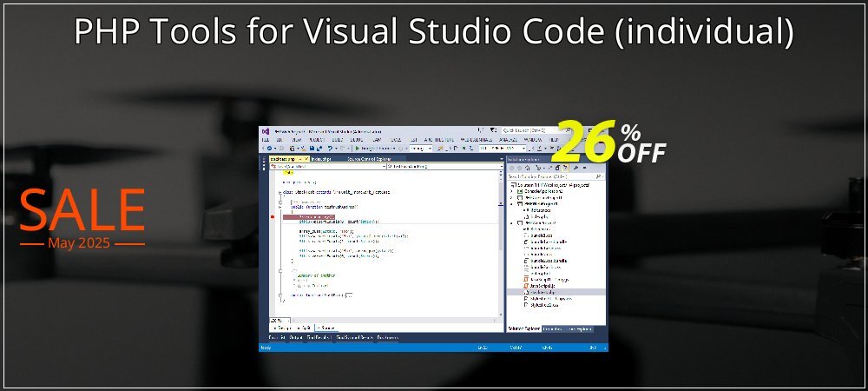Open the TEAM menu
Viewport: 868px width, 391px height.
click(377, 140)
